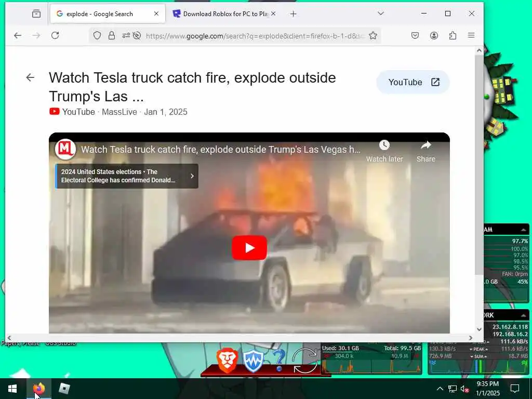The image size is (532, 399).
Task: Reload the current Google page
Action: point(55,35)
